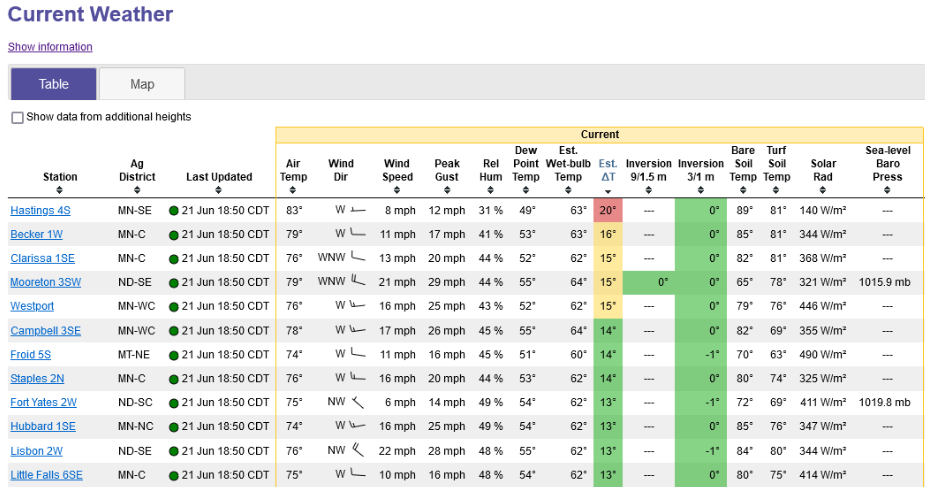Toggle the Est. ΔT descending sort arrow
This screenshot has width=939, height=494.
click(607, 191)
